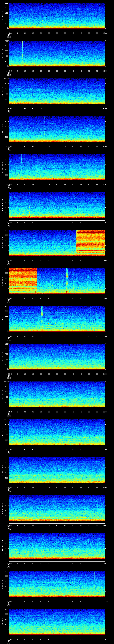
Task: Click the loud broadband noise block in 20:50 spectrogram
Action: [x=91, y=243]
